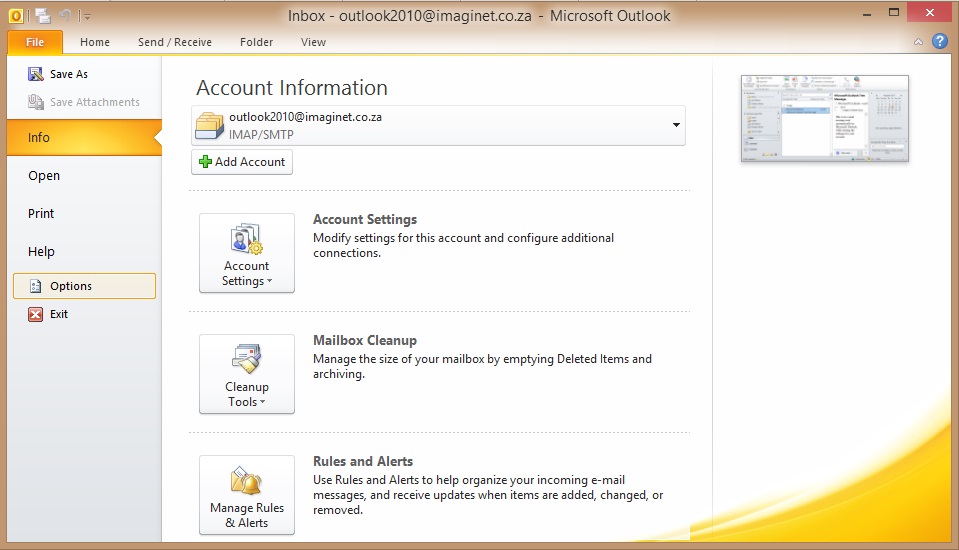The image size is (959, 550).
Task: Switch to the Home tab
Action: click(x=95, y=42)
